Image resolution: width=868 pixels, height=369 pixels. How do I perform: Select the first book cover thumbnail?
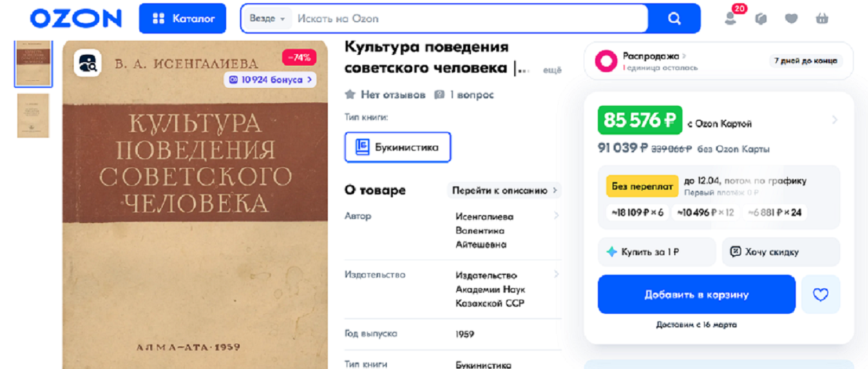34,64
